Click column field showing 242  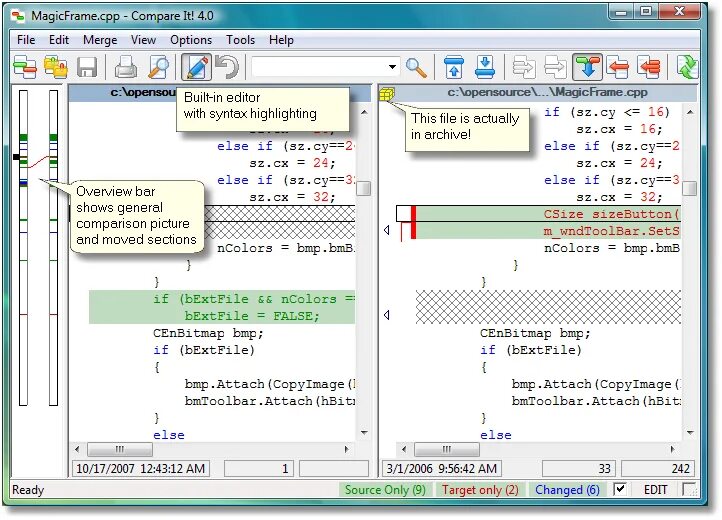coord(658,469)
